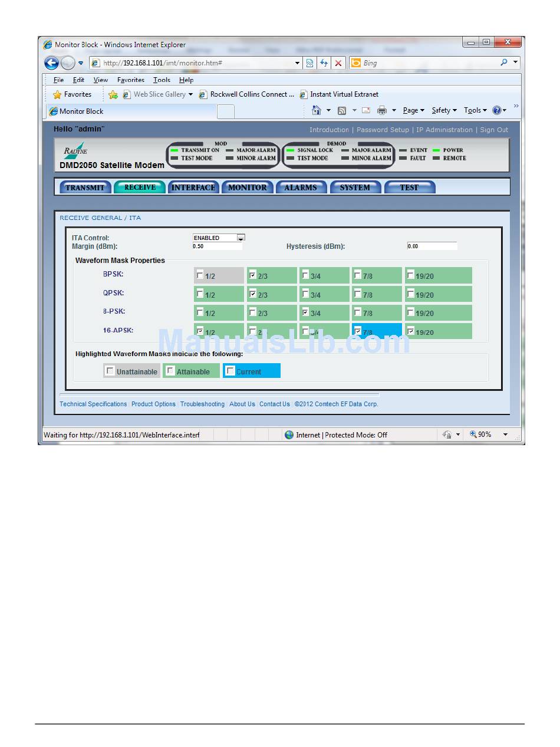Open the Tools menu in menu bar
Image resolution: width=560 pixels, height=747 pixels.
[162, 80]
